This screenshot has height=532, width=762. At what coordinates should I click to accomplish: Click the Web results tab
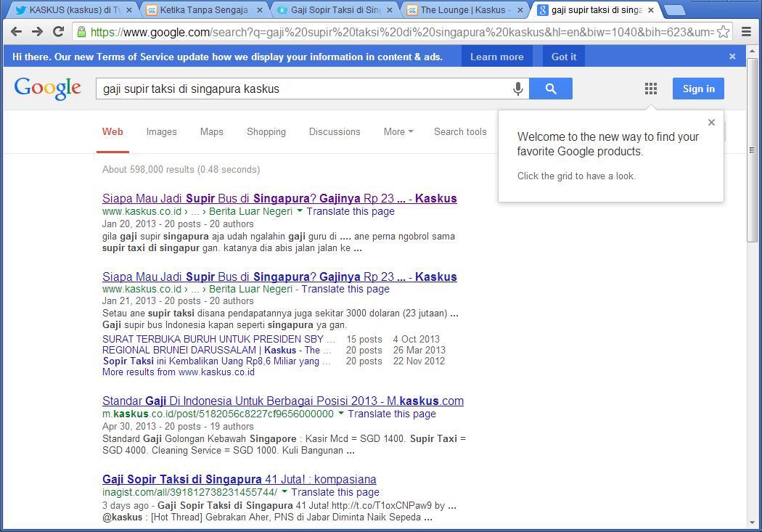112,131
